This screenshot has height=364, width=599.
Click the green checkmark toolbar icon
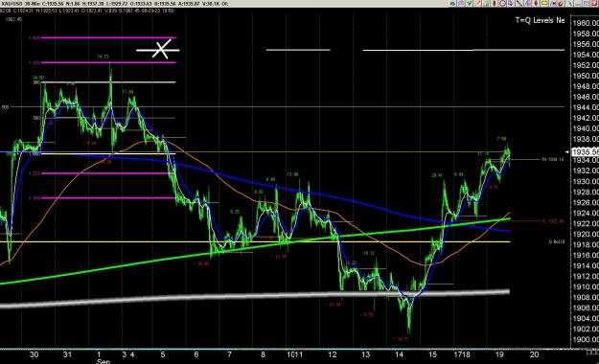click(x=469, y=4)
